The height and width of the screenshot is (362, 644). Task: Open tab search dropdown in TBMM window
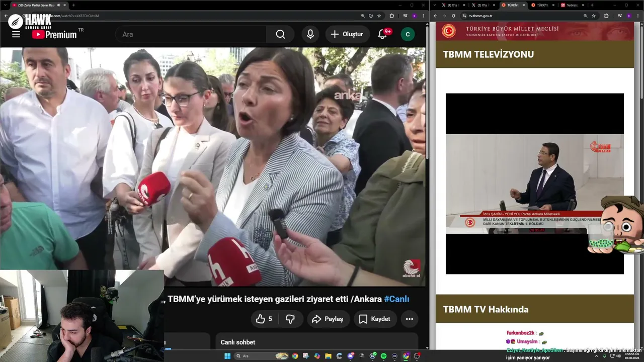(435, 5)
